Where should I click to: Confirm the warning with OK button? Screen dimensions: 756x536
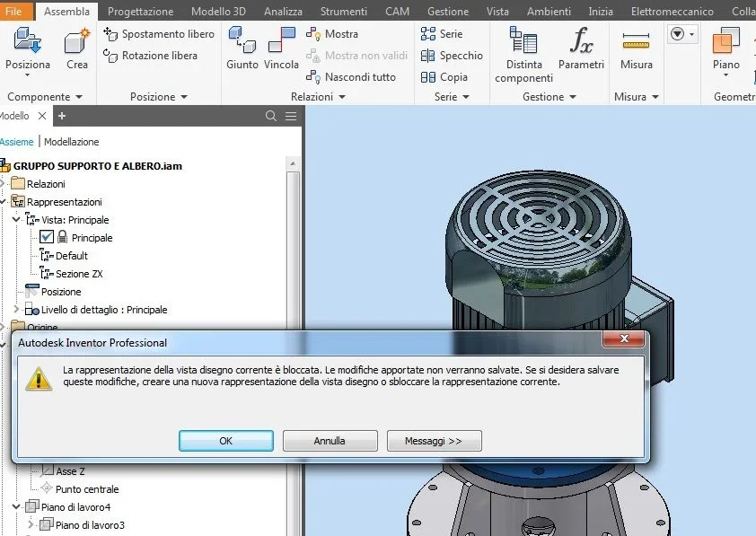click(x=226, y=441)
